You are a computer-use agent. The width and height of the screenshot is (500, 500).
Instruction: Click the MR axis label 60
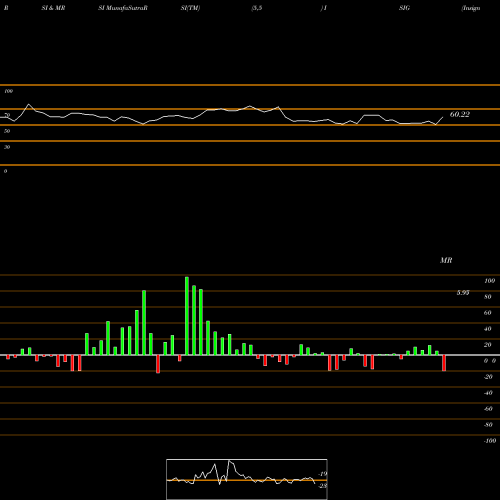488,313
